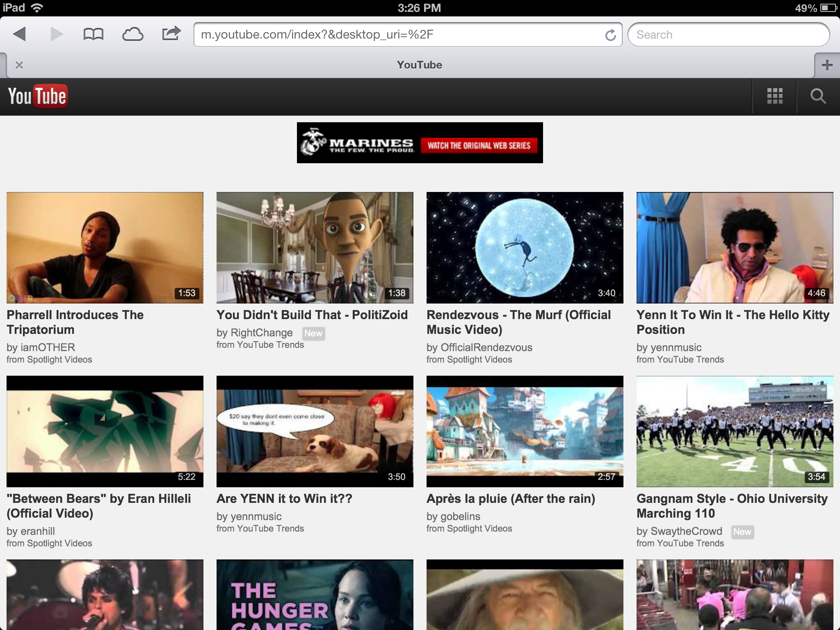840x630 pixels.
Task: Tap the YouTube search magnifier icon
Action: tap(818, 96)
